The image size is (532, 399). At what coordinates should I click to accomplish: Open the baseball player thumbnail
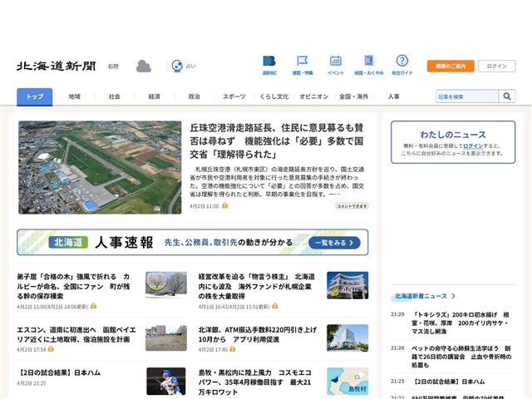[166, 382]
